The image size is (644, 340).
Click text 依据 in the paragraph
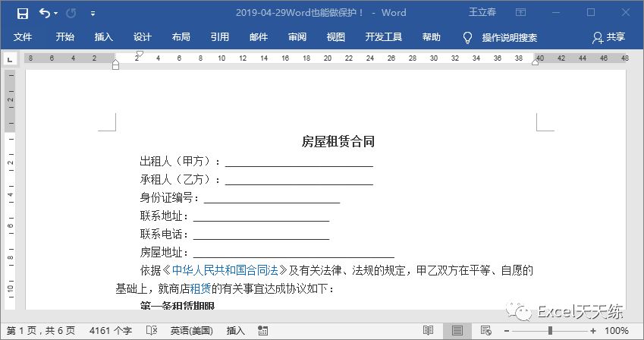pos(150,270)
